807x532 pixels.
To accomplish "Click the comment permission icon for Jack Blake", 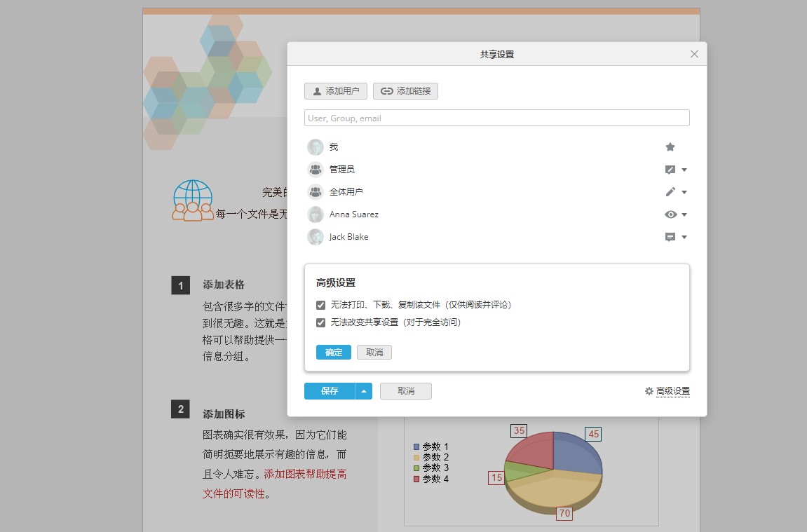I will click(x=670, y=236).
